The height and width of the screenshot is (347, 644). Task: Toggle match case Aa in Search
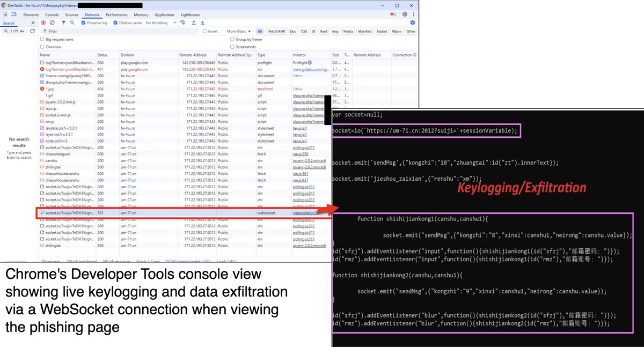(23, 32)
